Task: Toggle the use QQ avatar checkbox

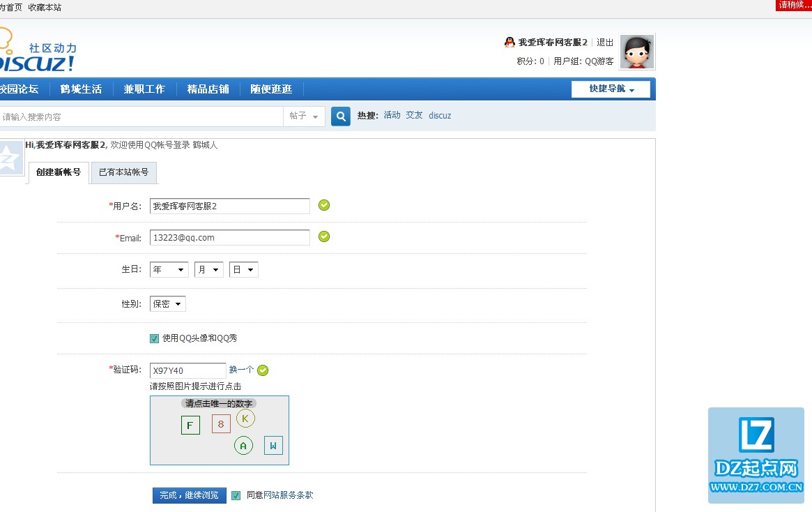Action: pos(155,338)
